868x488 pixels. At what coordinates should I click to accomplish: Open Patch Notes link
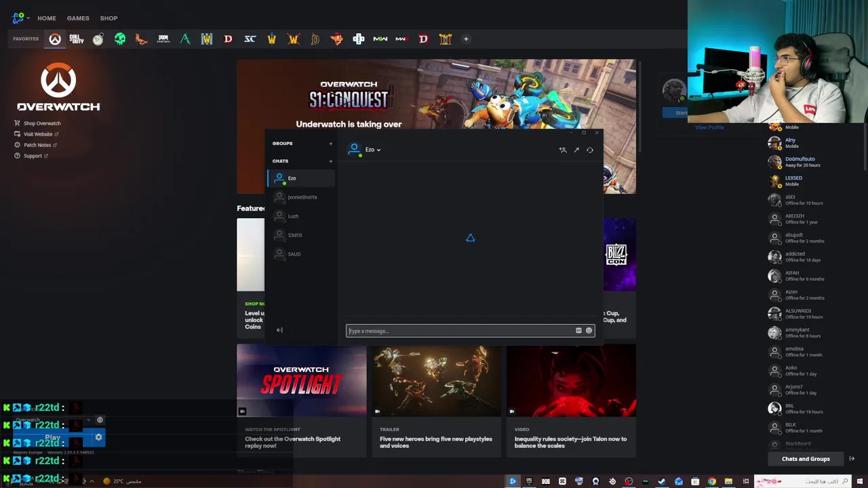pos(36,145)
